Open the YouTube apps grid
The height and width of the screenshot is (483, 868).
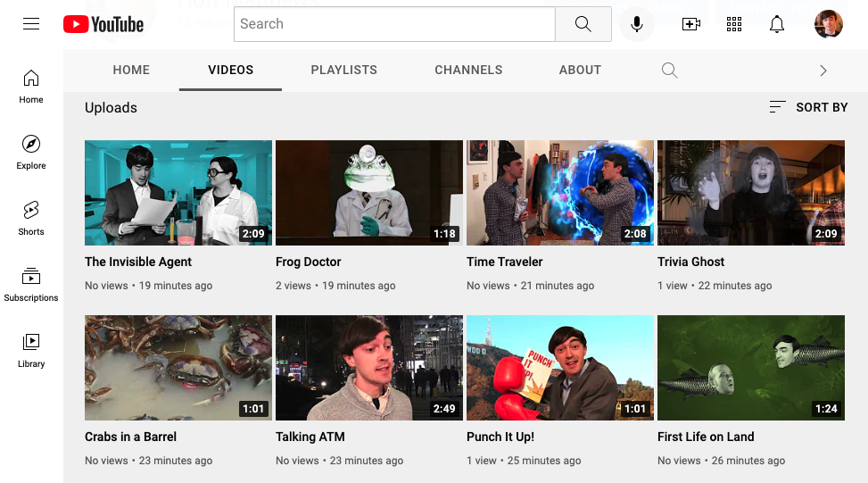tap(734, 24)
